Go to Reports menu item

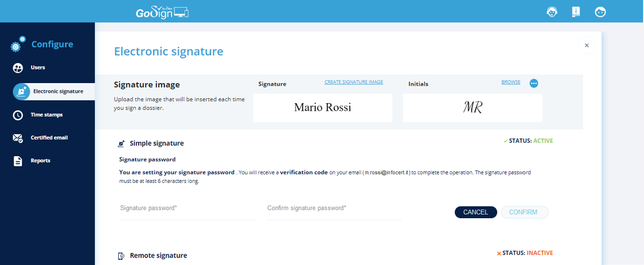click(40, 161)
